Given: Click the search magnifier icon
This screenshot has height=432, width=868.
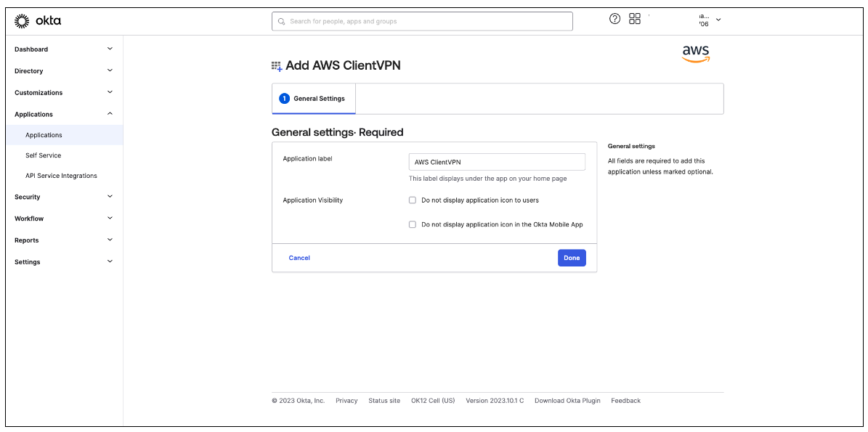Looking at the screenshot, I should pos(281,22).
